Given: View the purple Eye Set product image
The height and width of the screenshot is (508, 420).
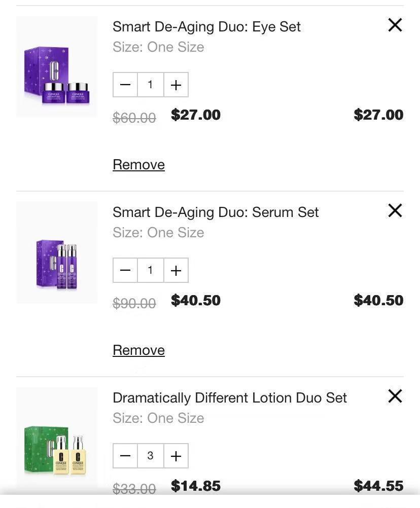Looking at the screenshot, I should (57, 67).
